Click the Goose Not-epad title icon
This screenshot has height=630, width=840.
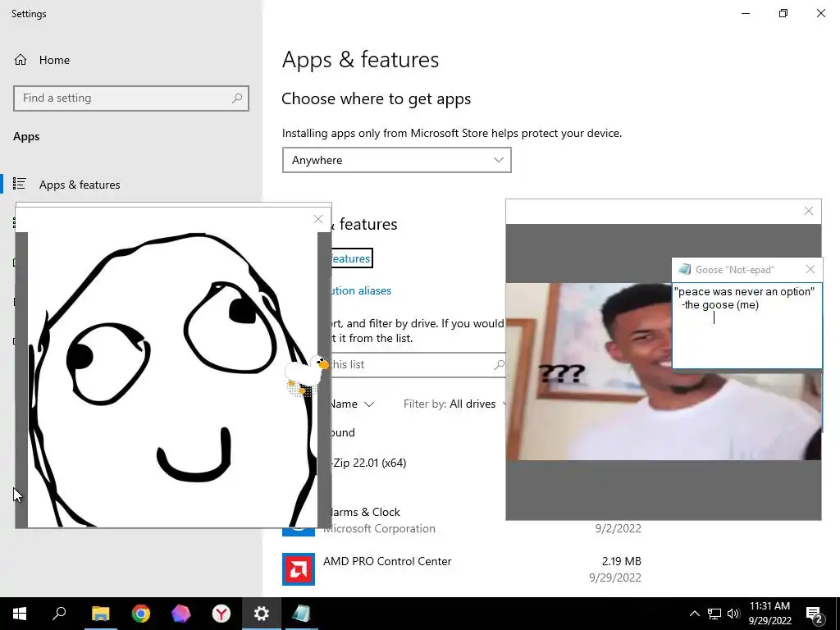coord(684,269)
